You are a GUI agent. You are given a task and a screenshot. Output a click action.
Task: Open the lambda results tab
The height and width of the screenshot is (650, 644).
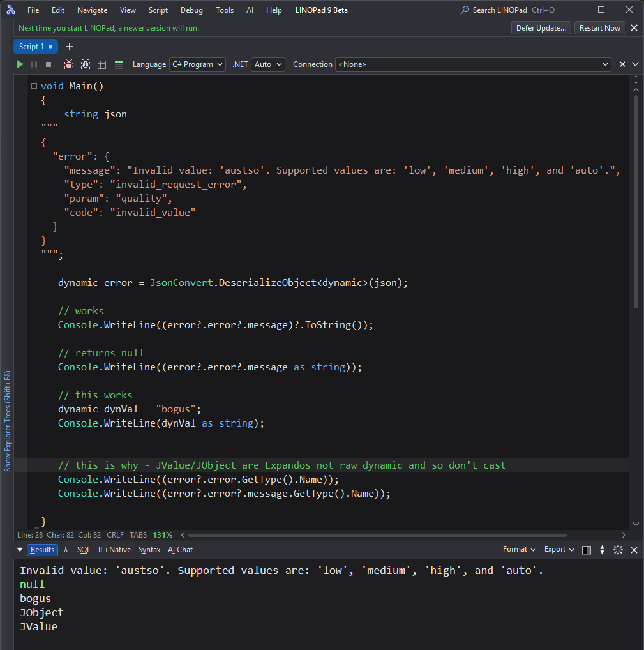pos(66,550)
